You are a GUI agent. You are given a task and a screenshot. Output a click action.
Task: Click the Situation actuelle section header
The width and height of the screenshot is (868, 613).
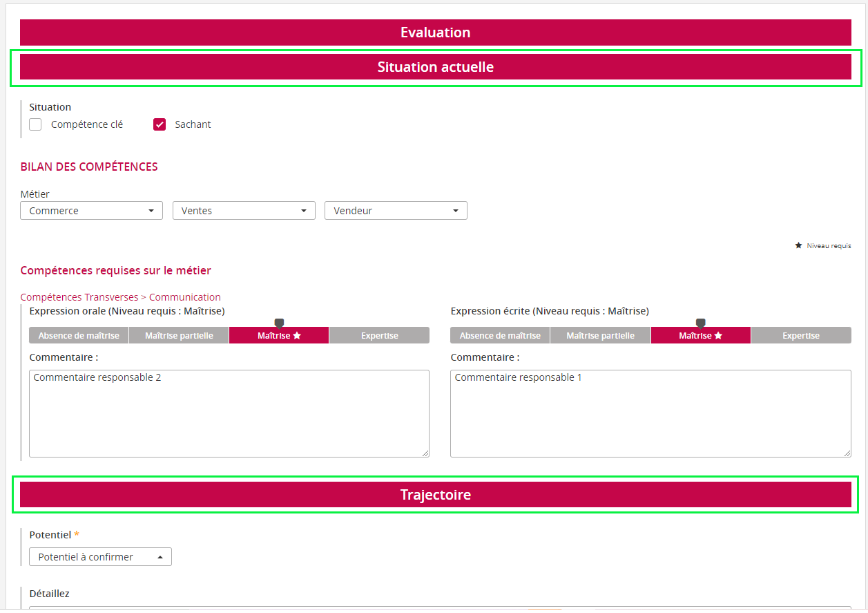click(x=435, y=67)
